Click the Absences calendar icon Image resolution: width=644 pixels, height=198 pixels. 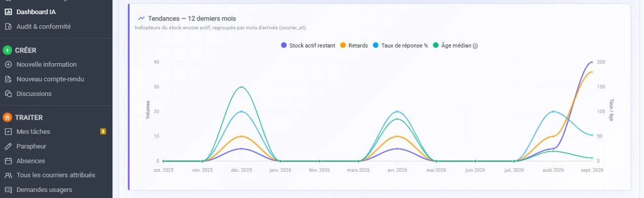pyautogui.click(x=8, y=161)
